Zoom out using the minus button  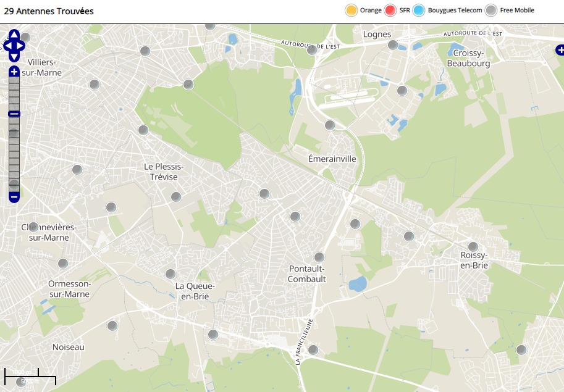pos(14,197)
